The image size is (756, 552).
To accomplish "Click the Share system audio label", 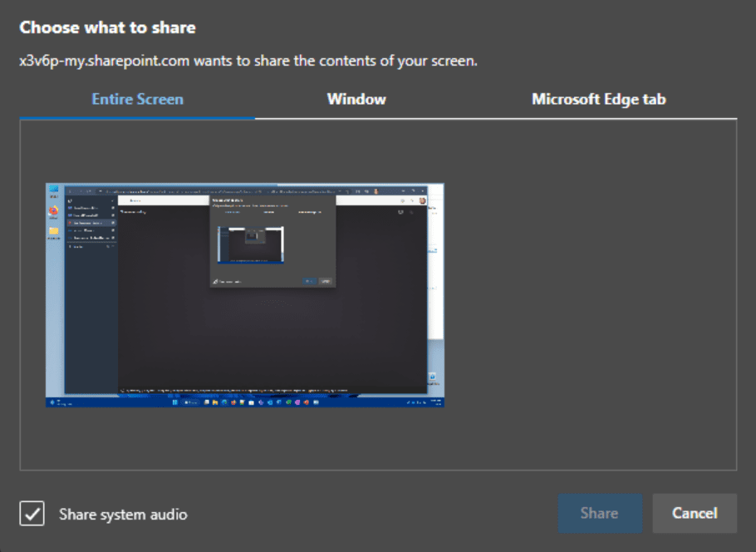I will click(x=123, y=515).
